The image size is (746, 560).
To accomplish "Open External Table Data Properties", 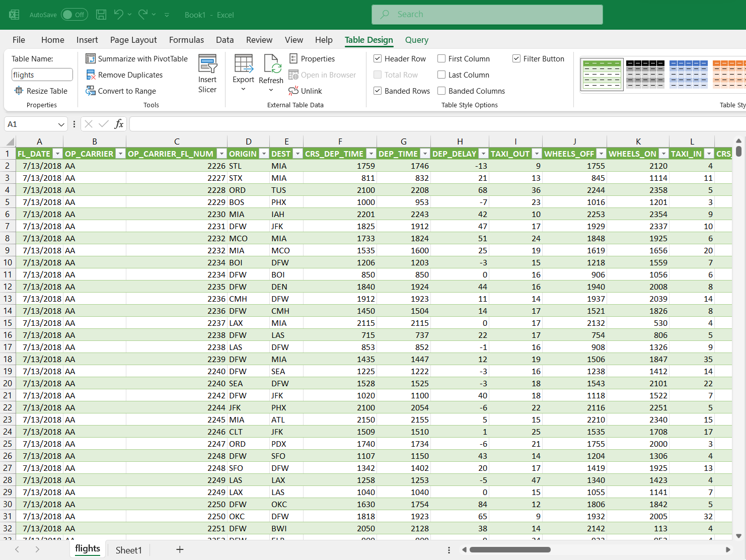I will pos(312,58).
